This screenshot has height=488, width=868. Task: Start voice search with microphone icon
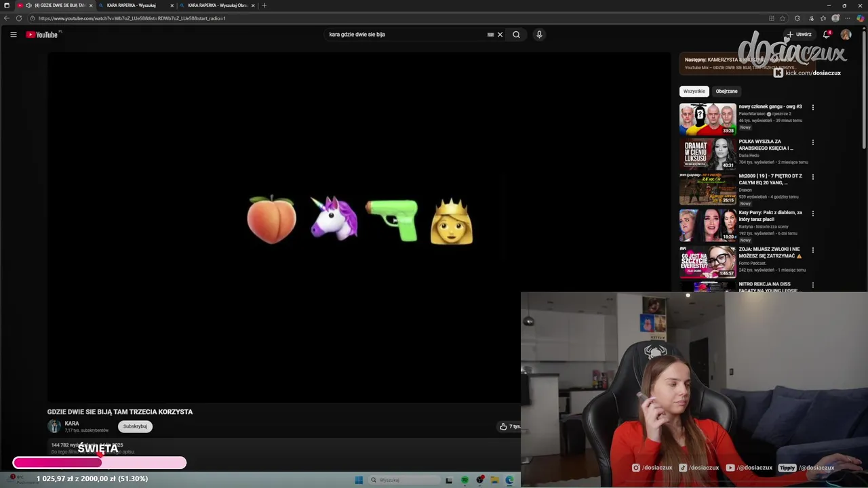coord(539,35)
